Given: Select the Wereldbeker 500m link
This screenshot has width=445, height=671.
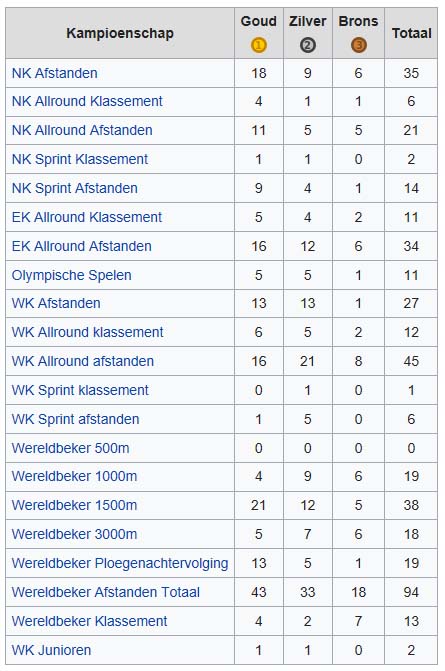Looking at the screenshot, I should (71, 448).
